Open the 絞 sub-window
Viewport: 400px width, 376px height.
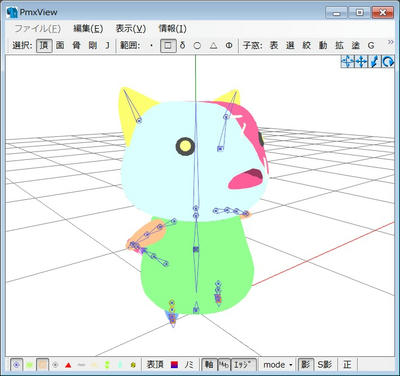tap(307, 45)
